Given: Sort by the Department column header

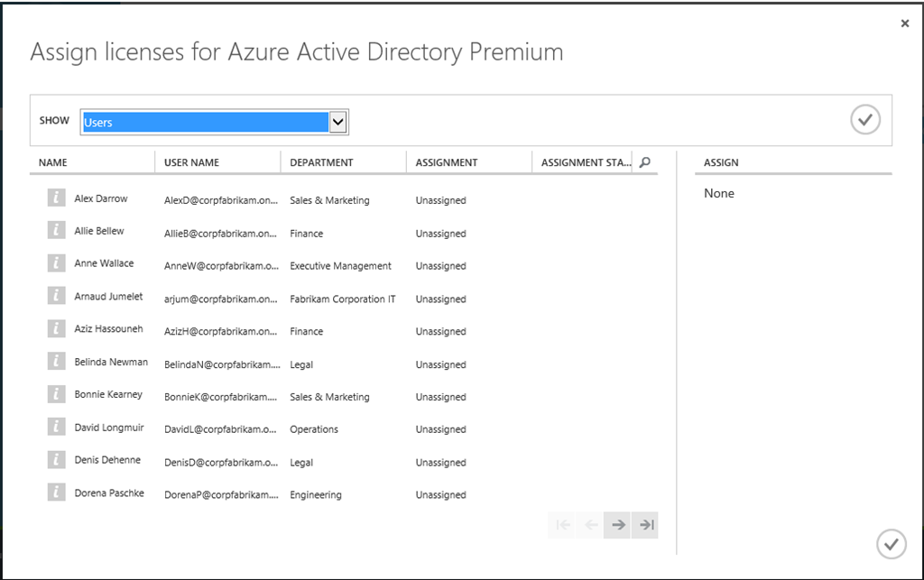Looking at the screenshot, I should click(321, 162).
